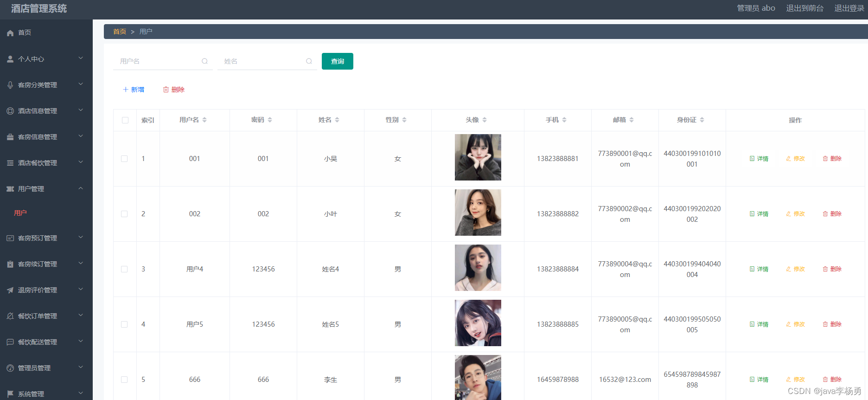The width and height of the screenshot is (868, 400).
Task: Click the ticket icon beside 用户管理
Action: tap(10, 189)
